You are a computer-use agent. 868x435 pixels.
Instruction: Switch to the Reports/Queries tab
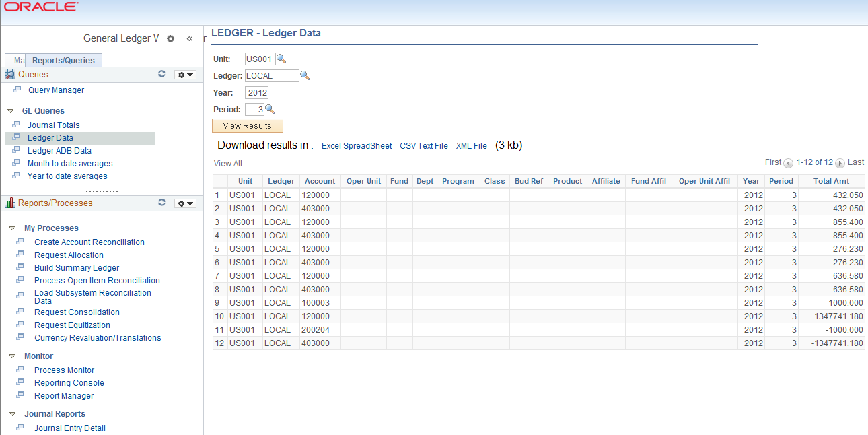coord(64,59)
